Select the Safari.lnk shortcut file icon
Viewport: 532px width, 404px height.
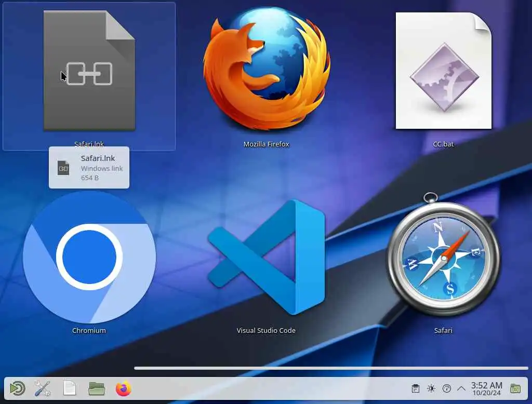(89, 71)
